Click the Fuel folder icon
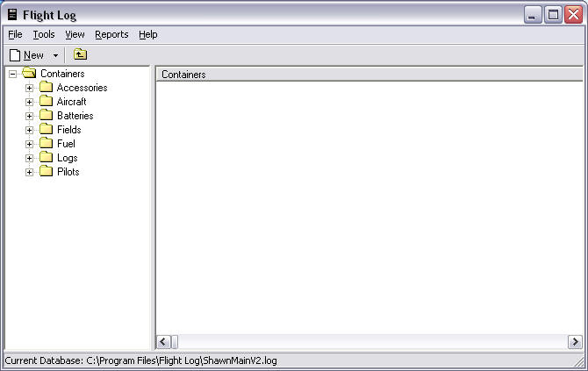The height and width of the screenshot is (371, 588). click(x=47, y=144)
